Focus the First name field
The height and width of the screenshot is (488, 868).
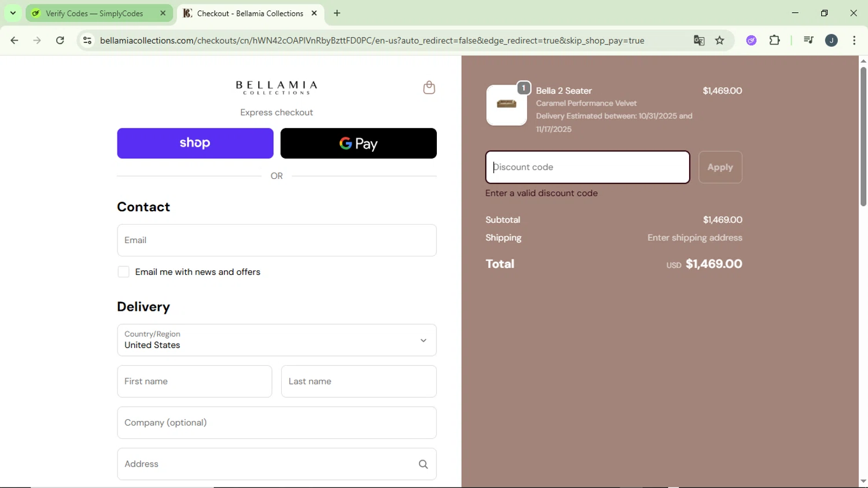tap(194, 381)
